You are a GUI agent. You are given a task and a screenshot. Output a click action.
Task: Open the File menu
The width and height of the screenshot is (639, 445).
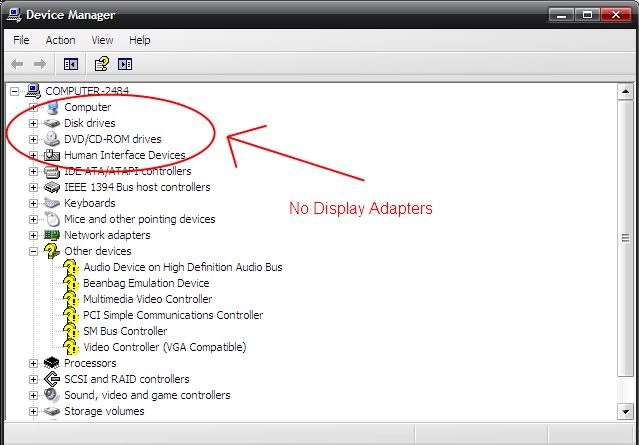click(21, 40)
